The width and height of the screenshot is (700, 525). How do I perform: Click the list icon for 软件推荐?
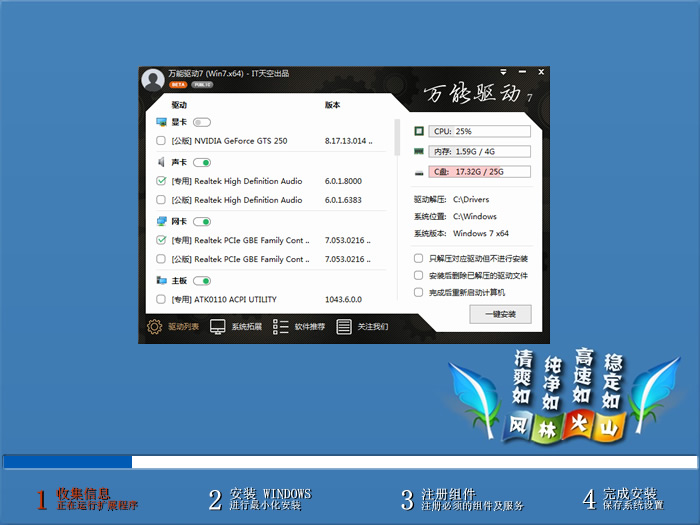tap(280, 327)
